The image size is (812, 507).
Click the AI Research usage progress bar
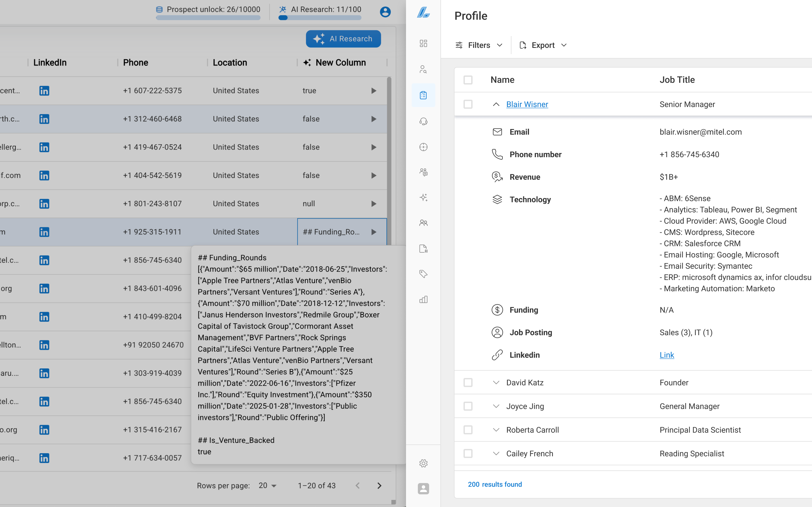pos(320,18)
